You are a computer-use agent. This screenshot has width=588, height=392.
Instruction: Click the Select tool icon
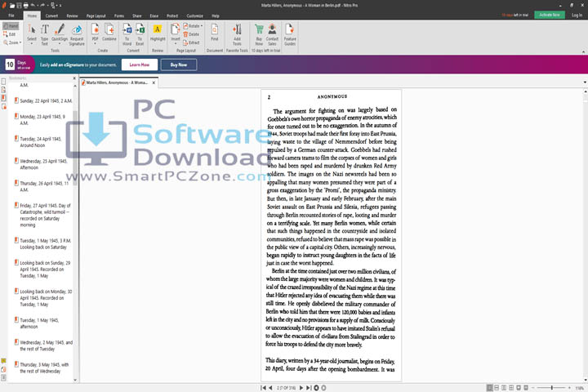(x=32, y=29)
